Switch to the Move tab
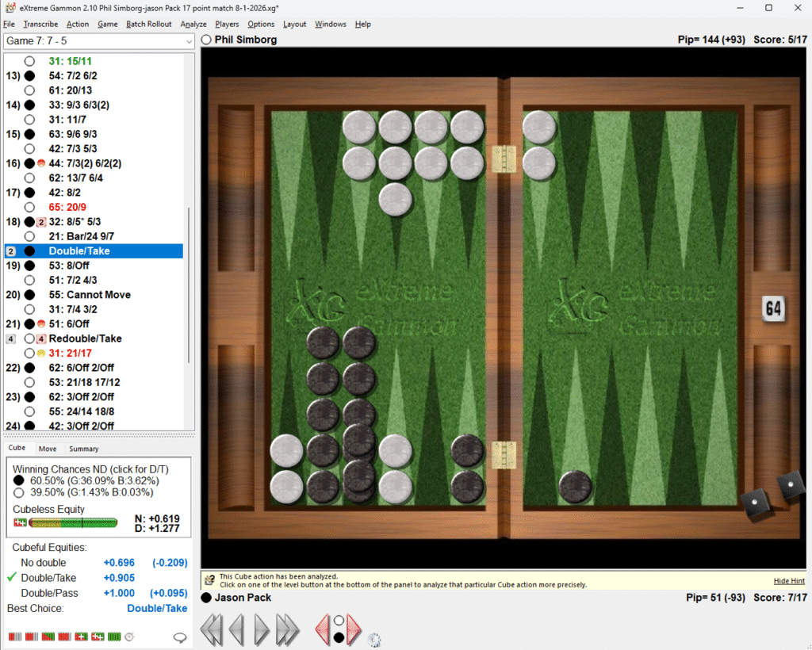The image size is (812, 650). tap(48, 449)
